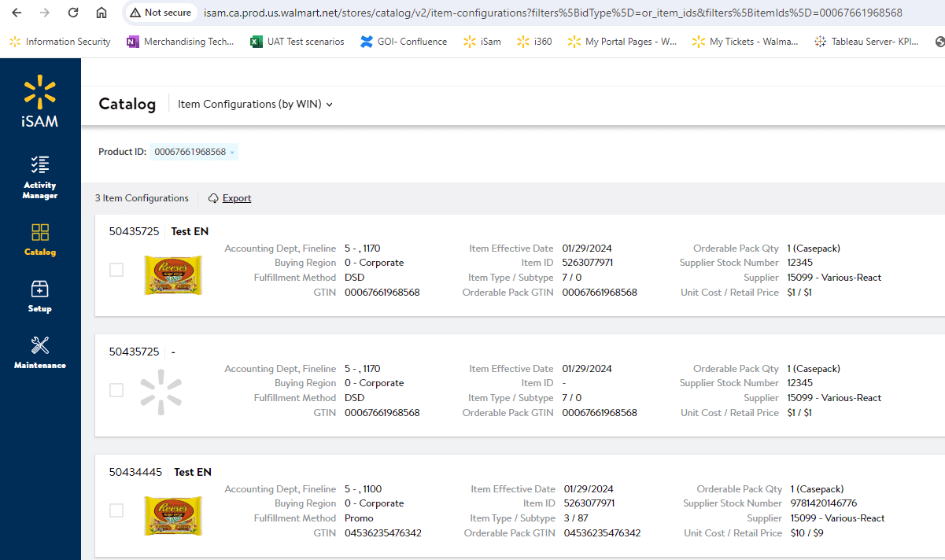Click the browser Back arrow

click(17, 13)
